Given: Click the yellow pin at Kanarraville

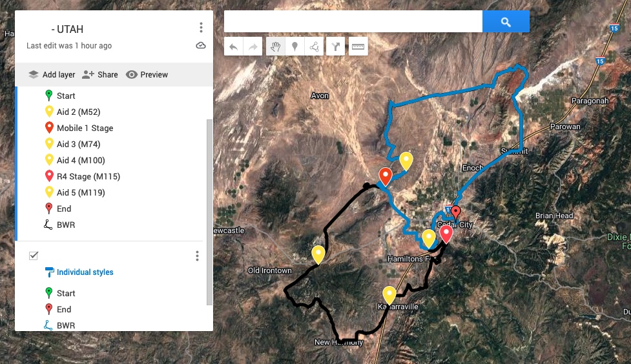Looking at the screenshot, I should (389, 295).
